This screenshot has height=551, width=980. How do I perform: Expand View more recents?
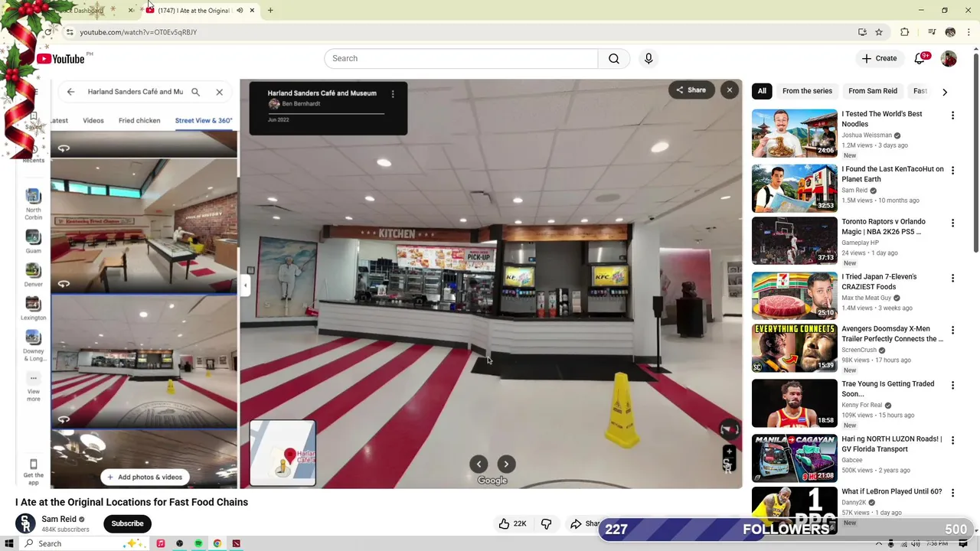pyautogui.click(x=33, y=387)
